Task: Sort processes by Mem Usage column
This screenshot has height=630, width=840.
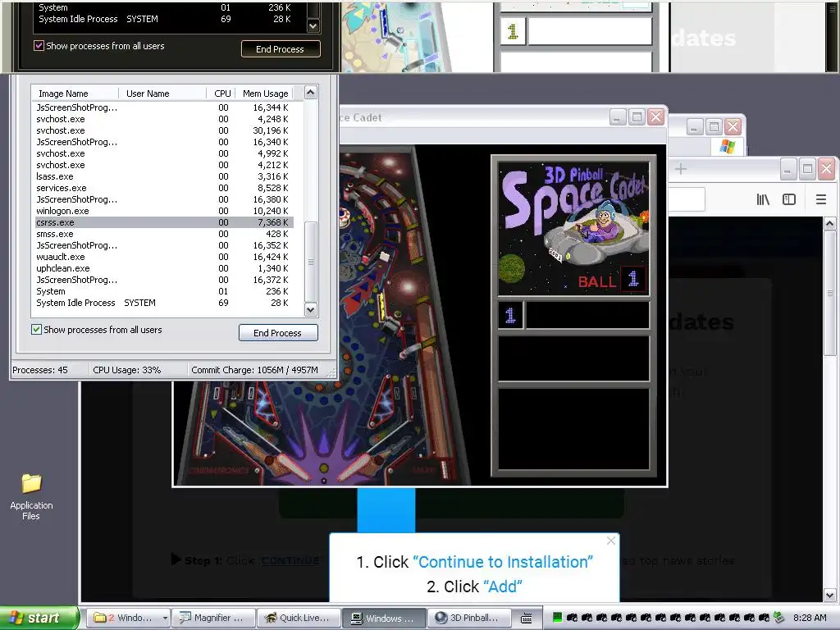Action: tap(266, 94)
